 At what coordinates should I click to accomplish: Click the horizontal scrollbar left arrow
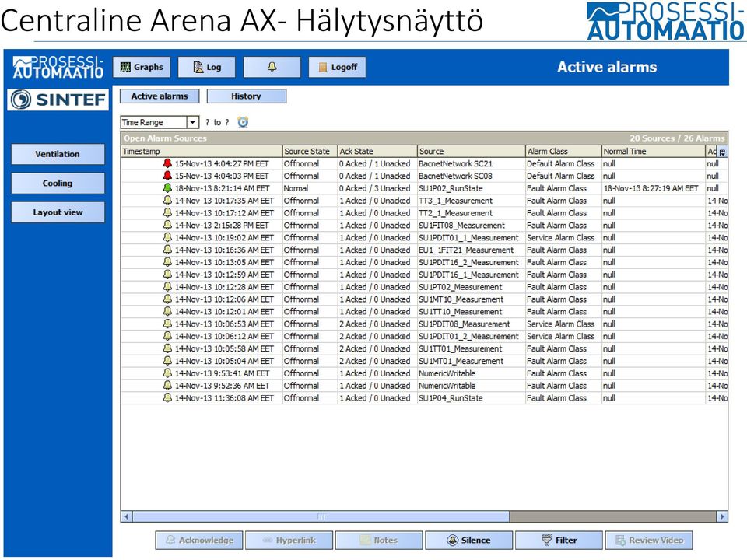[127, 516]
